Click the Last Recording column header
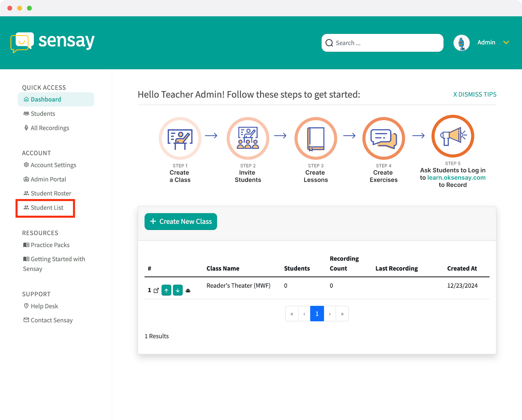This screenshot has height=420, width=522. pyautogui.click(x=397, y=268)
